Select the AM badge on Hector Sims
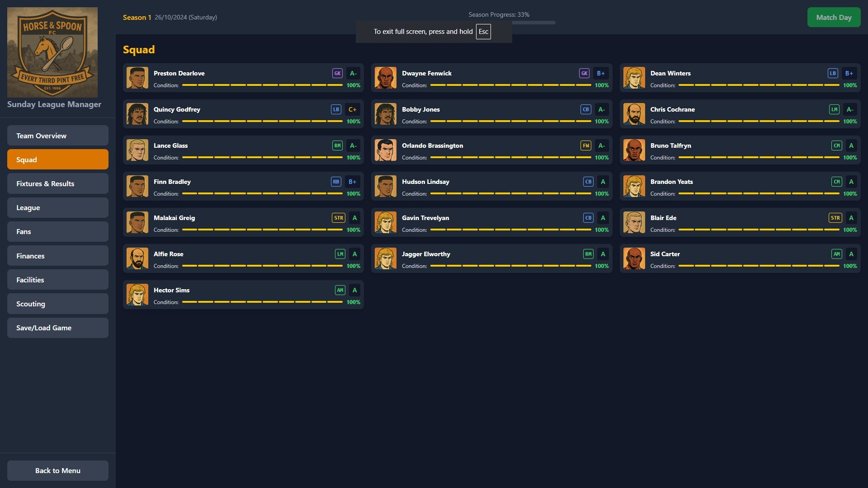Viewport: 868px width, 488px height. tap(340, 290)
